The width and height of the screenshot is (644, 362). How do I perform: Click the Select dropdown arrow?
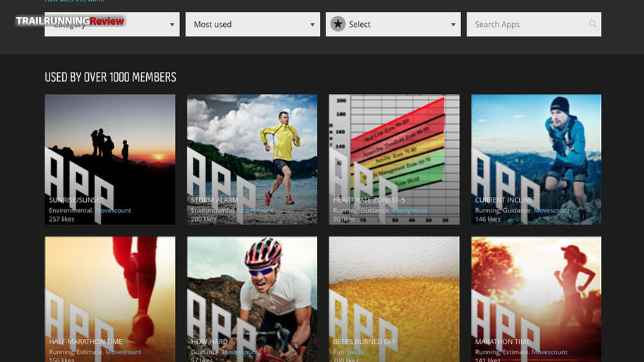tap(453, 25)
